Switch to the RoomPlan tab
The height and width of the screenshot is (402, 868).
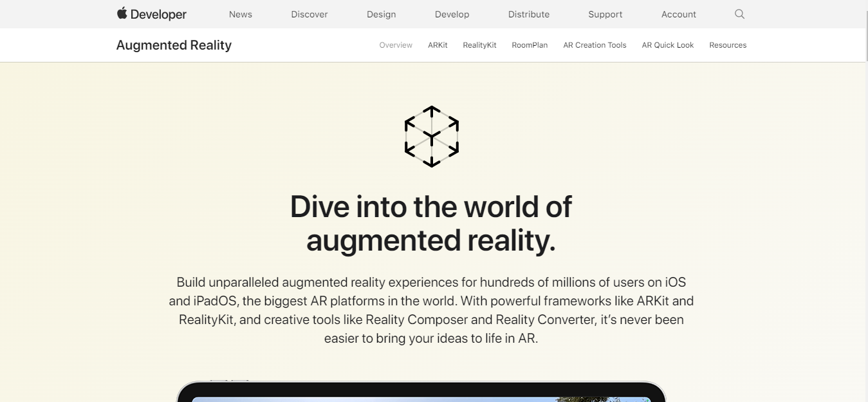coord(530,45)
